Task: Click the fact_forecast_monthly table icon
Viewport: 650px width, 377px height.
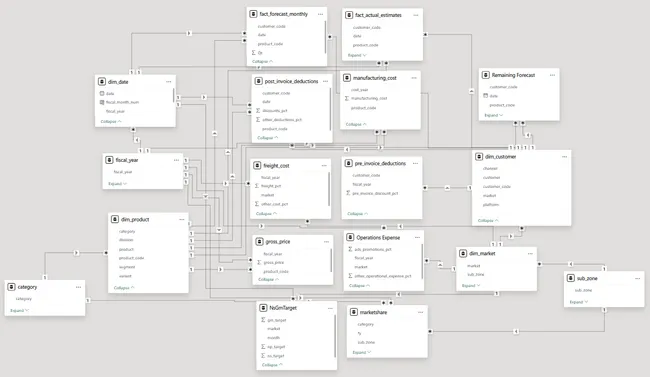Action: coord(253,14)
